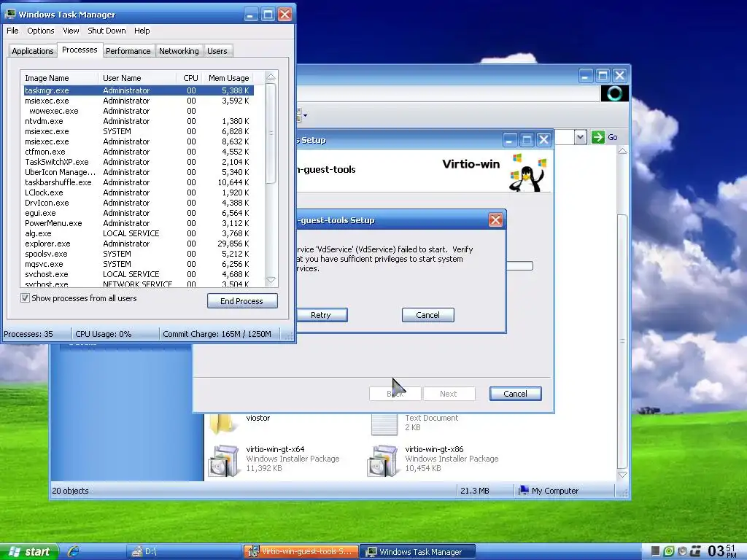Select the explorer.exe process row
747x560 pixels.
pos(138,244)
